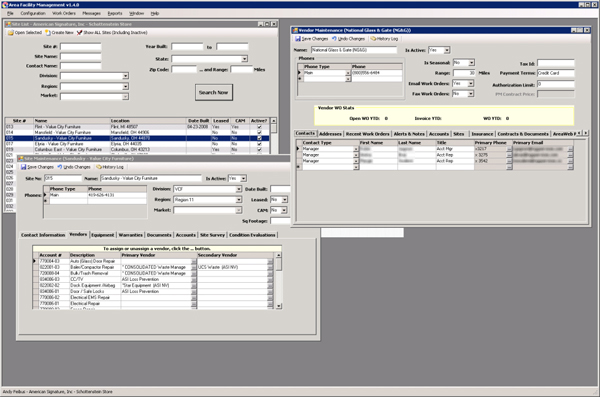
Task: Click Sq Footage field in Site Maintenance
Action: tap(280, 221)
